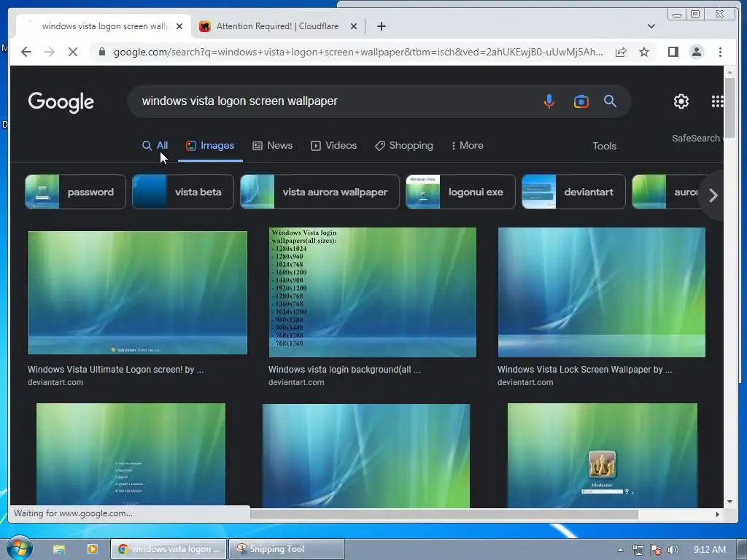Expand Chrome tab search dropdown
747x560 pixels.
click(x=651, y=26)
